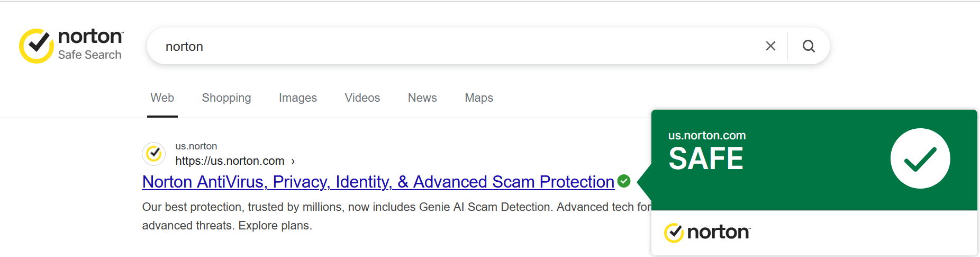Expand the chevron after https://us.norton.com
This screenshot has width=980, height=257.
[293, 161]
